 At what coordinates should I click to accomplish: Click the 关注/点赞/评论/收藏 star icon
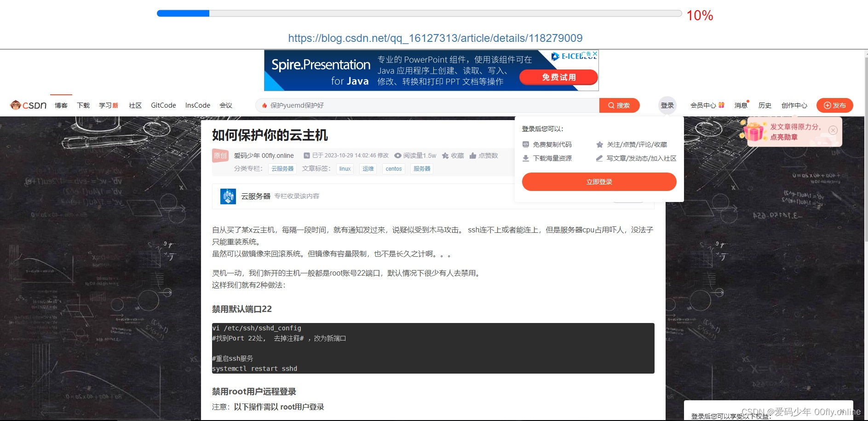point(599,144)
